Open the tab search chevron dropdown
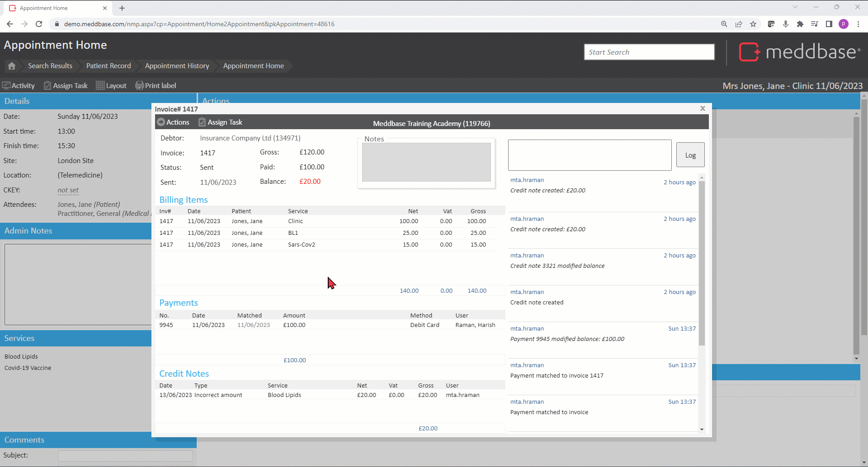868x467 pixels. (795, 7)
